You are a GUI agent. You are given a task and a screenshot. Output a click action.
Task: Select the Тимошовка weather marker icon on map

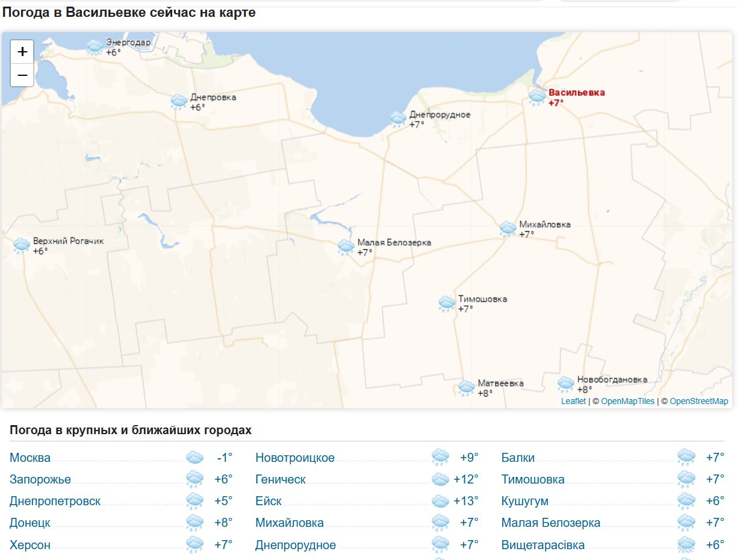[x=446, y=303]
